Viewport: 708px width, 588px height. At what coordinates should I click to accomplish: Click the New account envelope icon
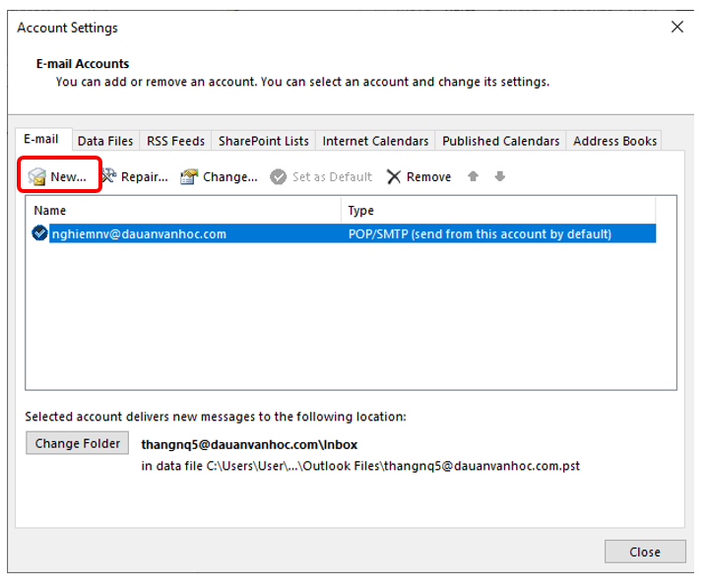coord(37,177)
